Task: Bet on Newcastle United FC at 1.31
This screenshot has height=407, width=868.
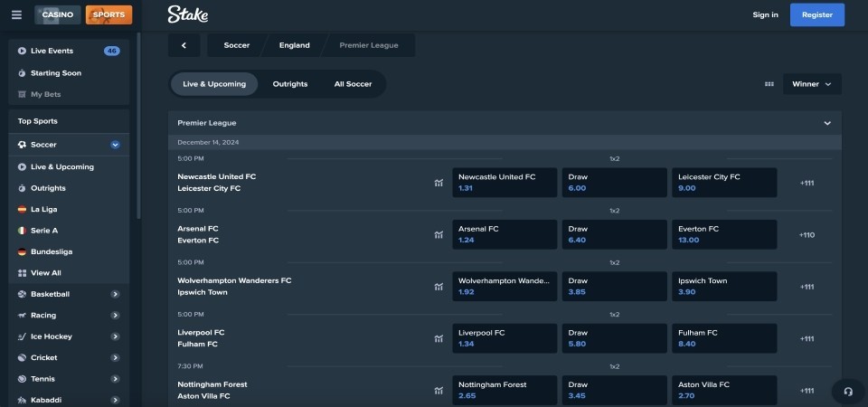Action: [x=505, y=183]
